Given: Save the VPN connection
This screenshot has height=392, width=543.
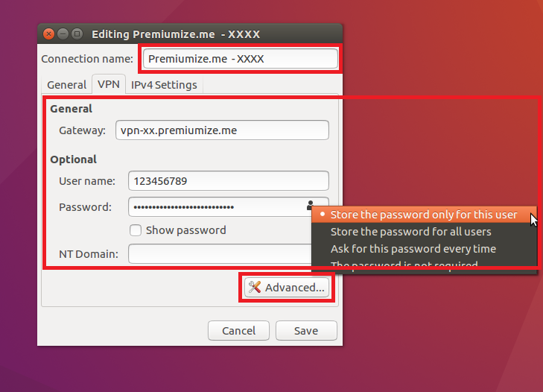Looking at the screenshot, I should tap(306, 331).
